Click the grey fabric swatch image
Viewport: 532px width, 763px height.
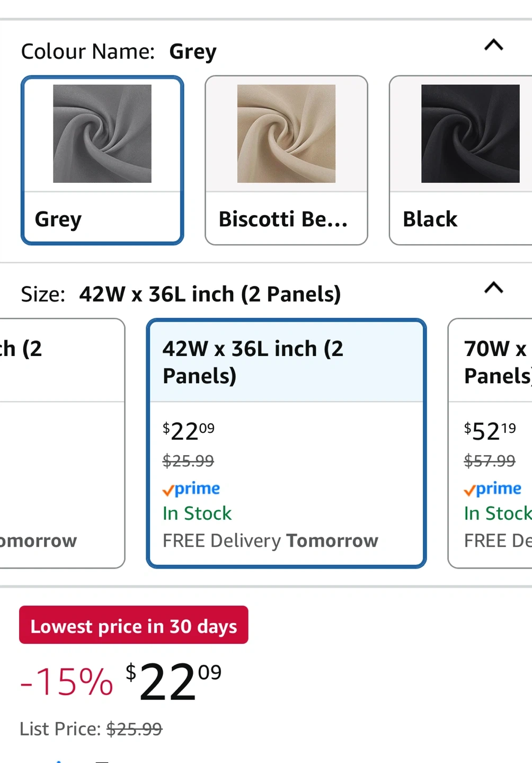102,134
